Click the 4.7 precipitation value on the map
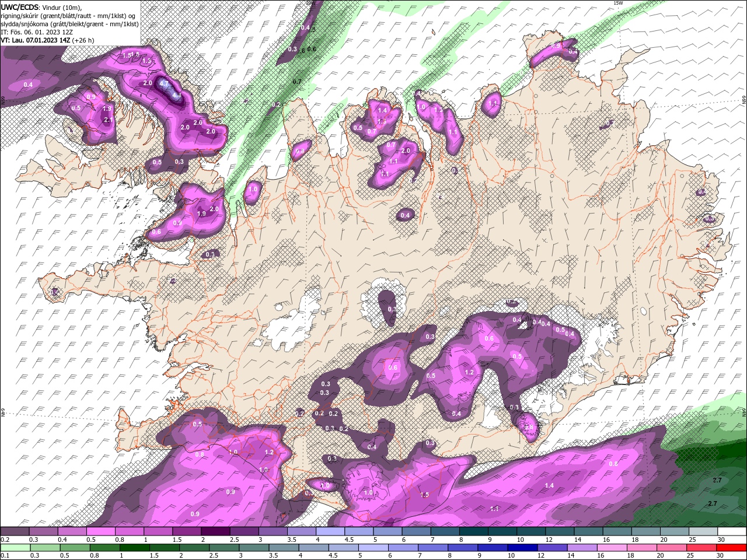The image size is (747, 560). [164, 83]
